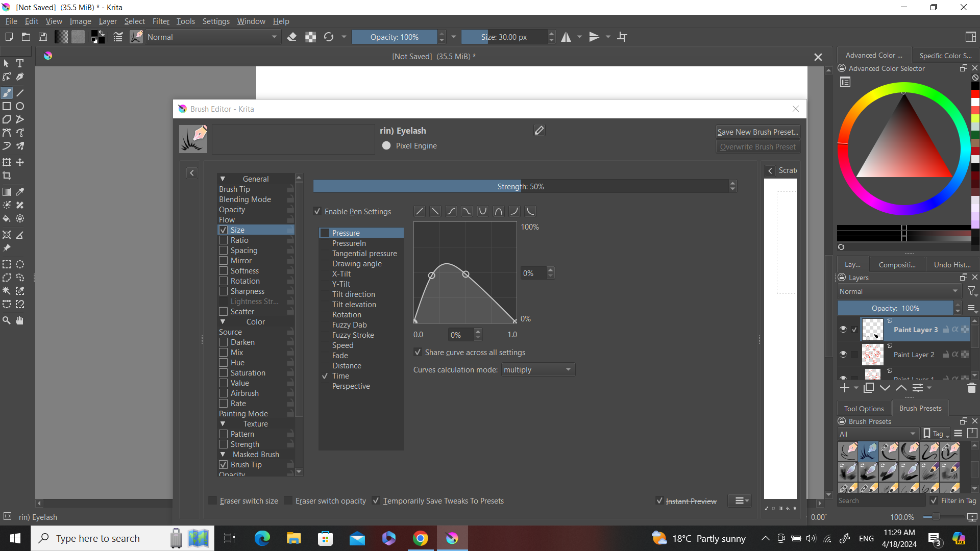Enable the Rotation option checkbox
This screenshot has width=980, height=551.
pyautogui.click(x=224, y=281)
